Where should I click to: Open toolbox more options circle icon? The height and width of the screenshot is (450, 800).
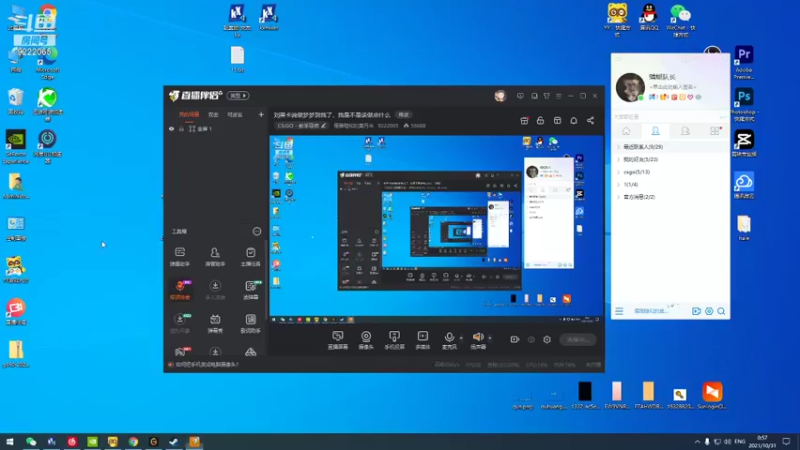click(x=257, y=232)
